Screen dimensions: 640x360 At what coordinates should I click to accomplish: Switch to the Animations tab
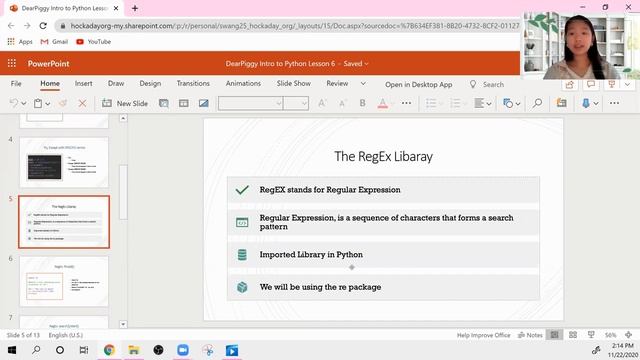(243, 83)
